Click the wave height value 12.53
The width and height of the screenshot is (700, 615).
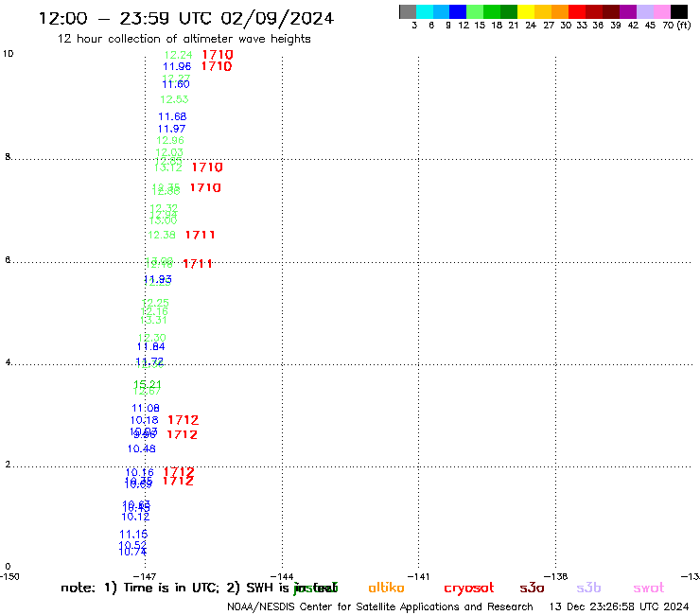[174, 99]
